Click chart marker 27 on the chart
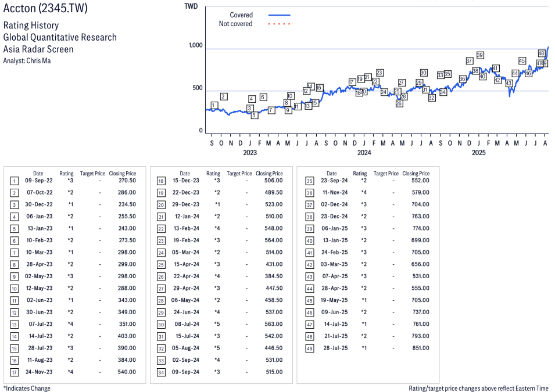This screenshot has height=392, width=555. click(x=402, y=83)
